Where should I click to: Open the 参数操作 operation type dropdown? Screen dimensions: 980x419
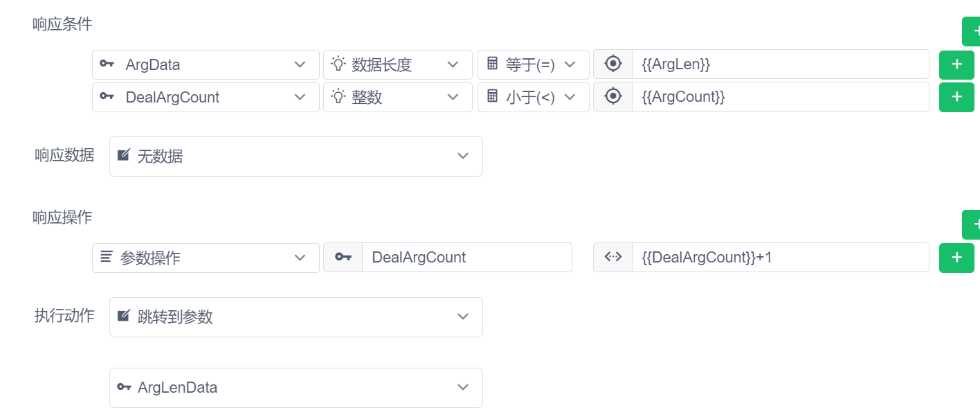pos(206,258)
